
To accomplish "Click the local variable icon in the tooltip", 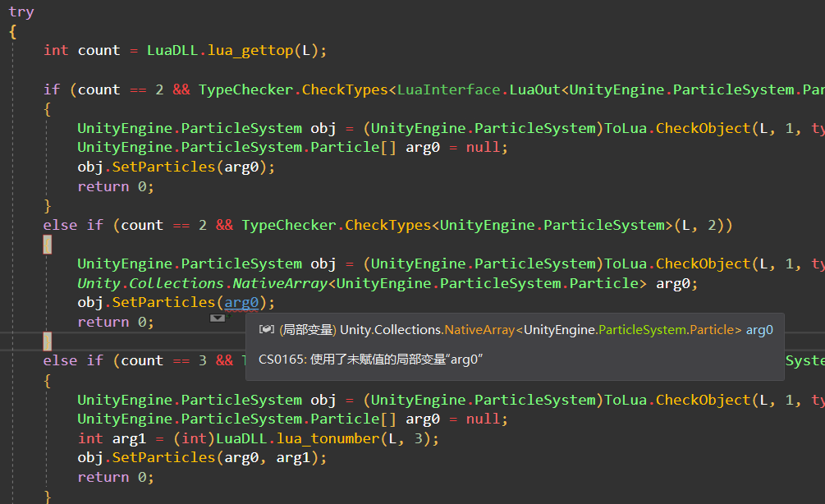I will 267,329.
